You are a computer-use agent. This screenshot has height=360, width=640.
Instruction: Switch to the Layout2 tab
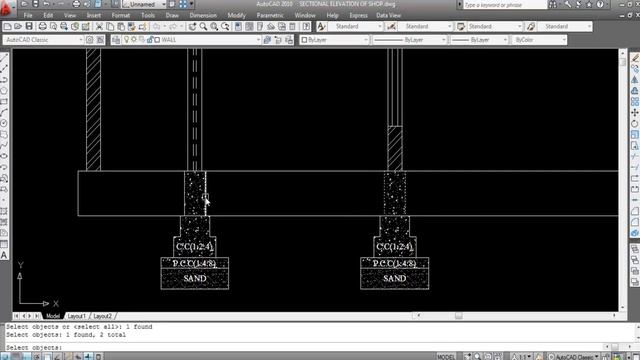[102, 316]
